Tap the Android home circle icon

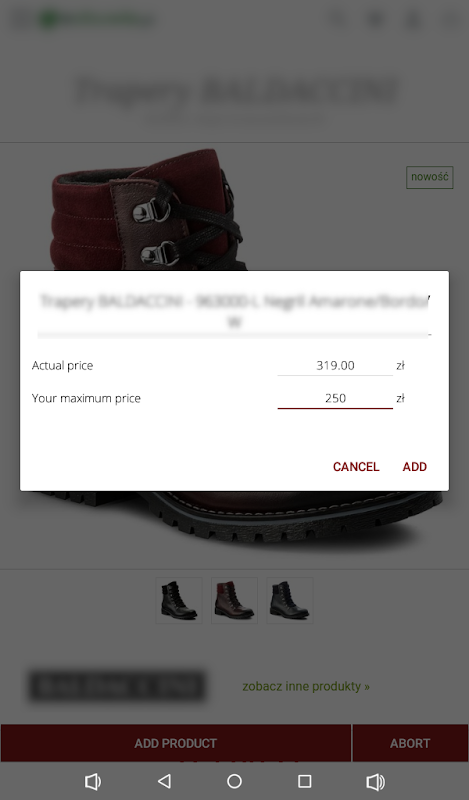pyautogui.click(x=234, y=781)
